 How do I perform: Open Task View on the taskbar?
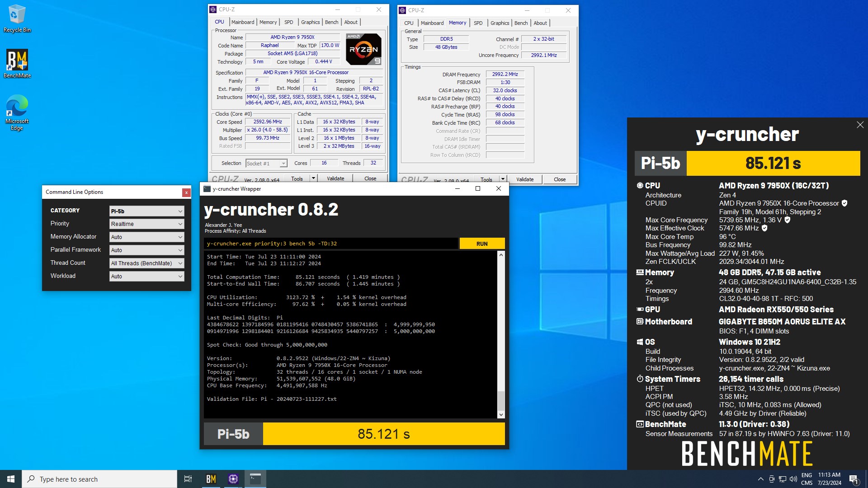coord(188,479)
